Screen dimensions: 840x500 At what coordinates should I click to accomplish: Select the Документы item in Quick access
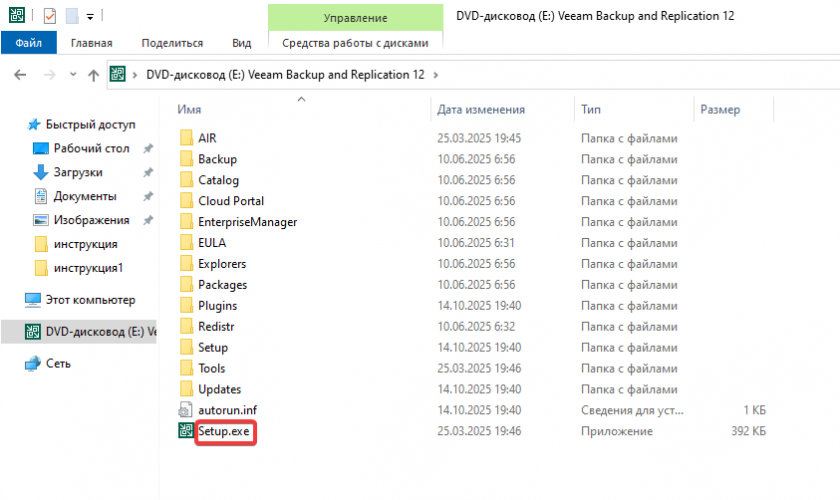pyautogui.click(x=85, y=196)
